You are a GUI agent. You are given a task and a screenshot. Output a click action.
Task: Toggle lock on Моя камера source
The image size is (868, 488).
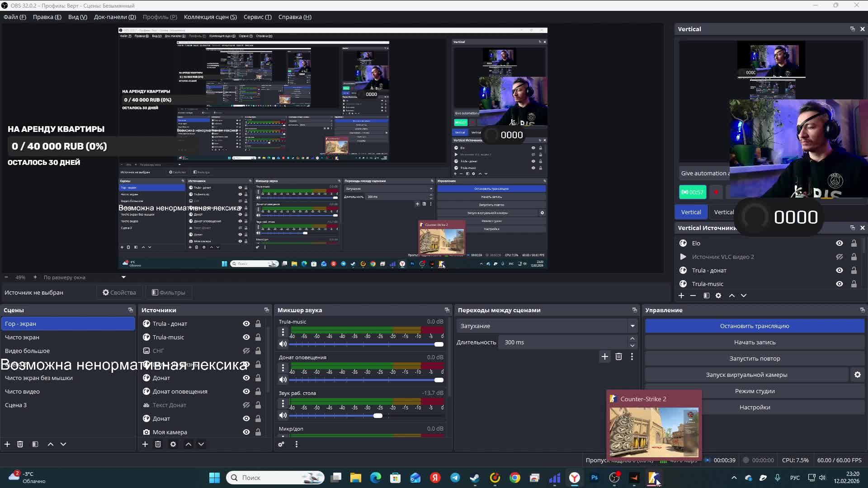258,432
